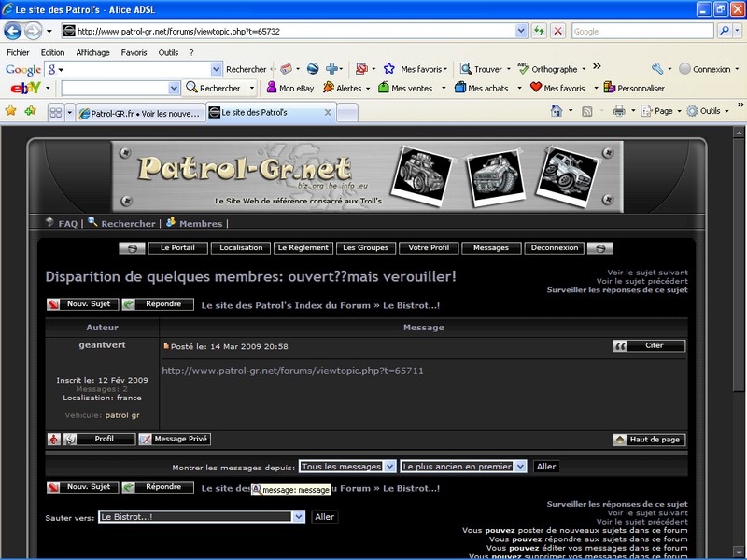
Task: Open the Fichier menu
Action: (18, 52)
